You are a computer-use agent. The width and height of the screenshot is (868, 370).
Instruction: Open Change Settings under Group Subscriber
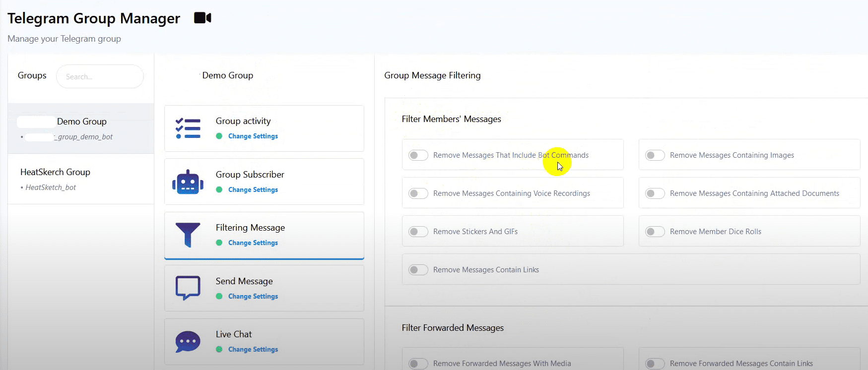tap(253, 189)
